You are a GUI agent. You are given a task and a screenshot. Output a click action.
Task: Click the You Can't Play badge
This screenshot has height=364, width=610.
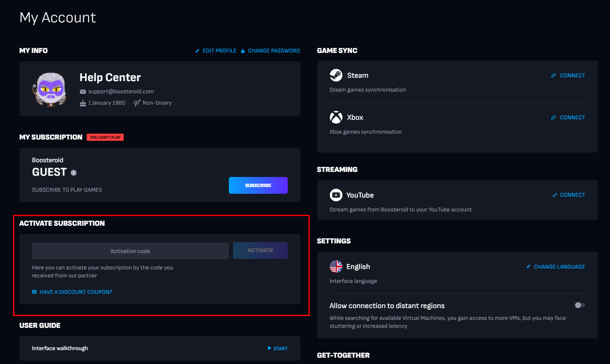(105, 137)
